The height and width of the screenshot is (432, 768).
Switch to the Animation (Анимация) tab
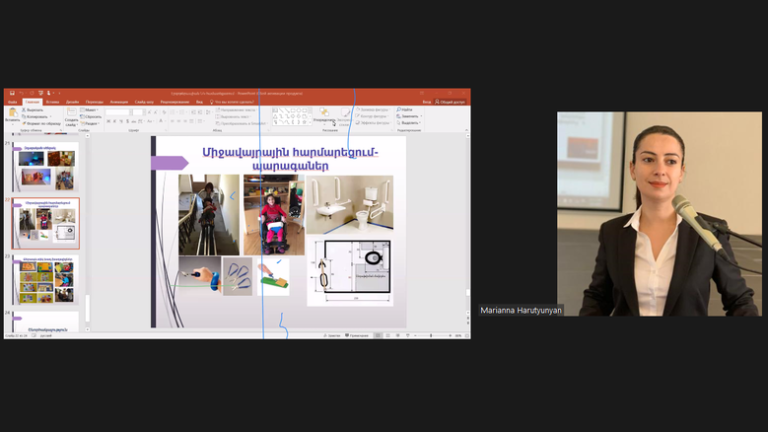click(x=119, y=101)
